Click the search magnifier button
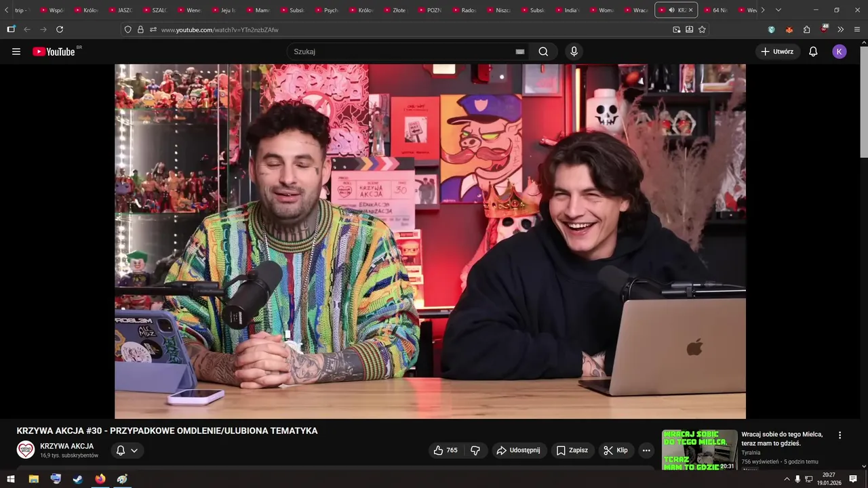The width and height of the screenshot is (868, 488). 543,52
